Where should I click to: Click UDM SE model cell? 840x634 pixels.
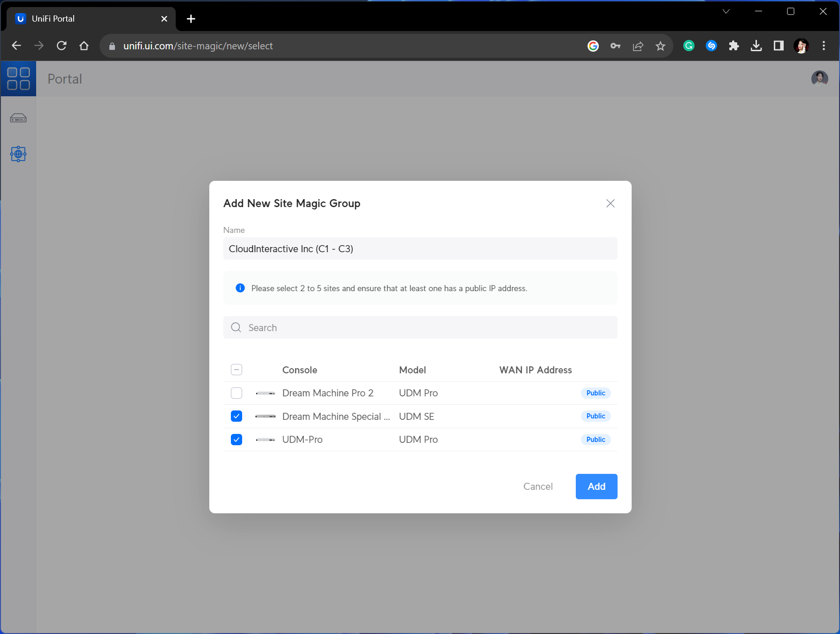point(416,417)
